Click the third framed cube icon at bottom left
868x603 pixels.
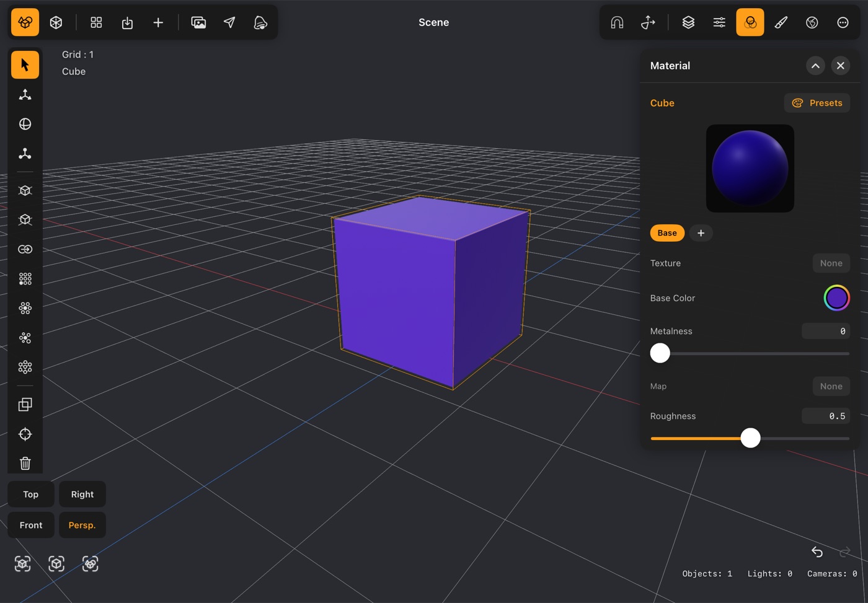tap(91, 563)
